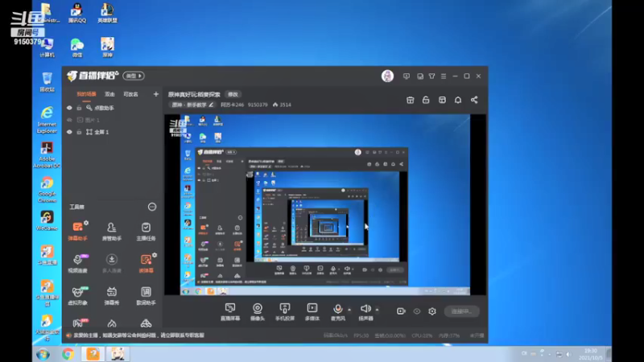Toggle lock on 全屏 1 source

[79, 132]
